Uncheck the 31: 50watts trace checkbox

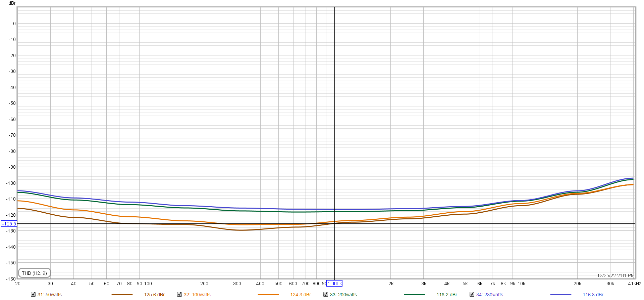(x=33, y=294)
